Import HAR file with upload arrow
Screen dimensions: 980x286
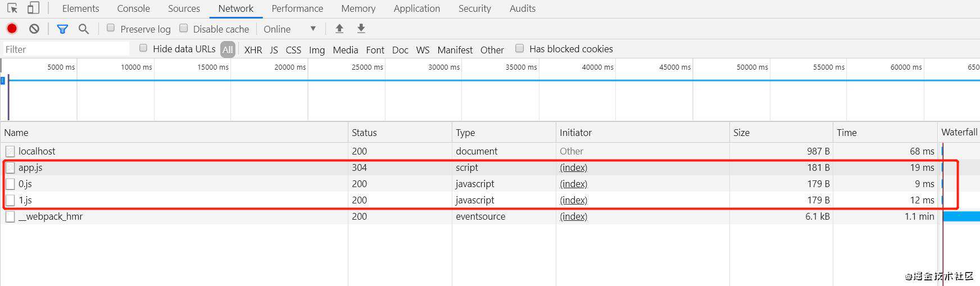coord(339,29)
